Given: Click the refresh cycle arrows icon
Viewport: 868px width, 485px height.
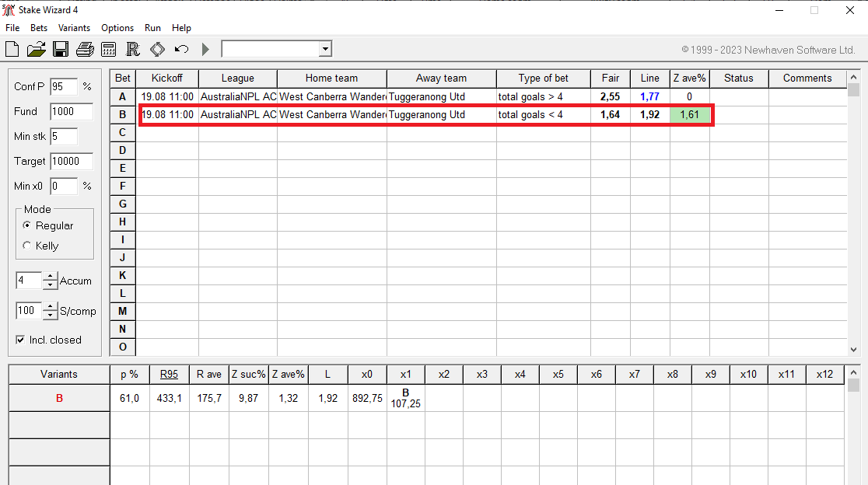Looking at the screenshot, I should [x=157, y=49].
